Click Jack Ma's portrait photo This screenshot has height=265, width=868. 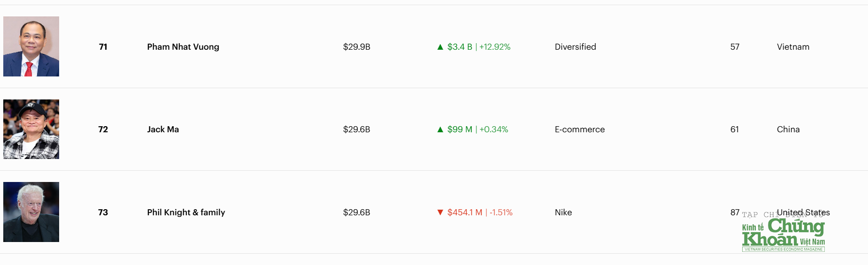click(31, 129)
